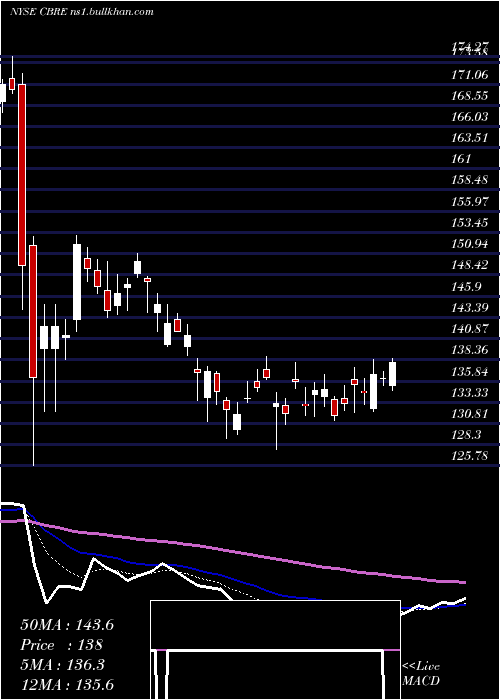Click the 12MA : 135.6 readout

67,685
